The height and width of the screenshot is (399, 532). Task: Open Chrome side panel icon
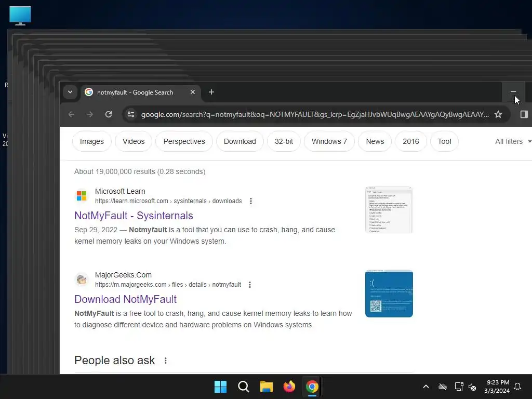pyautogui.click(x=524, y=114)
